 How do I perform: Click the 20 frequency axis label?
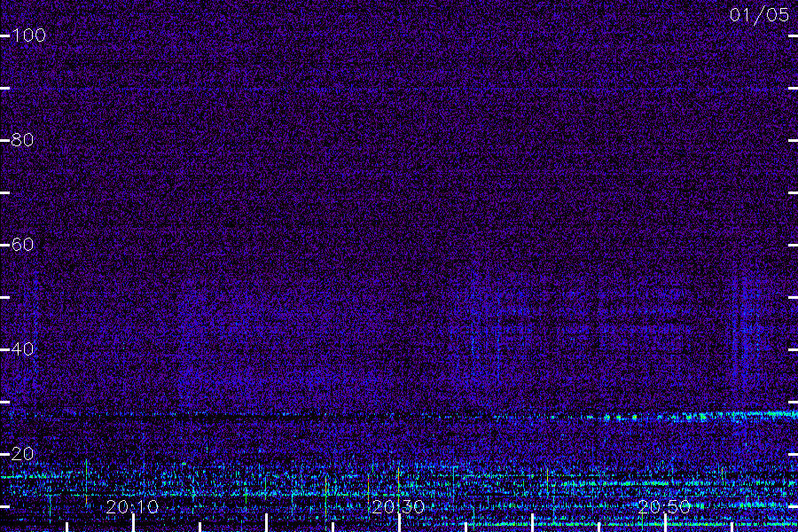[x=22, y=454]
